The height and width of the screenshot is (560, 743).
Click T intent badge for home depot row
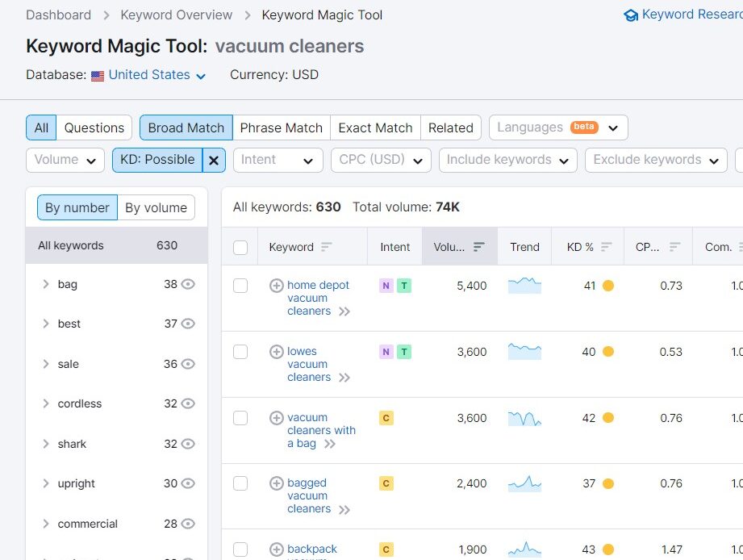coord(404,286)
